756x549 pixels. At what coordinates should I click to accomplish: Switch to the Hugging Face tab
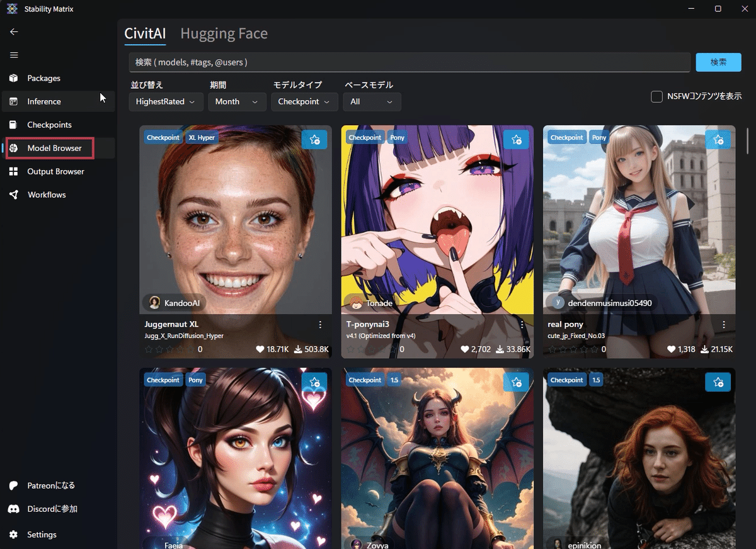(224, 33)
